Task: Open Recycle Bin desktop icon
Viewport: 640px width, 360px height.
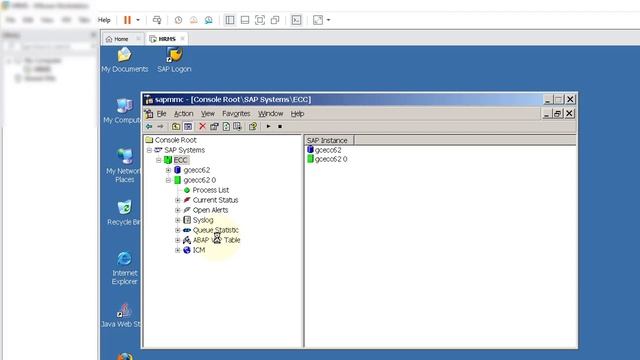Action: [x=124, y=213]
